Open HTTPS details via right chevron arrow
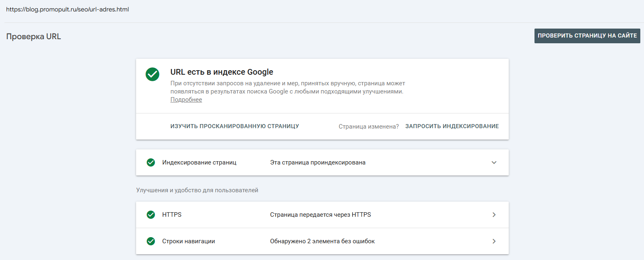The height and width of the screenshot is (260, 644). [x=494, y=215]
